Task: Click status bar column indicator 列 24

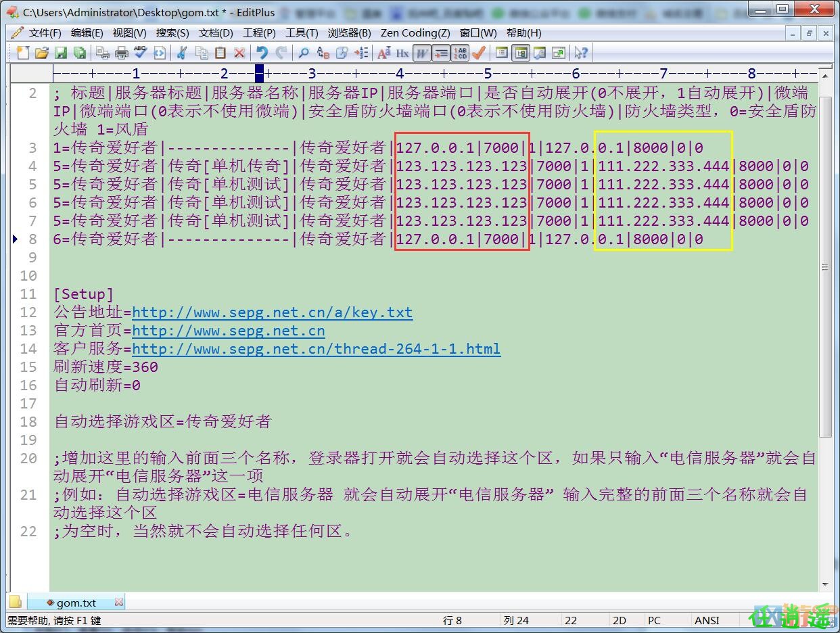Action: point(516,620)
